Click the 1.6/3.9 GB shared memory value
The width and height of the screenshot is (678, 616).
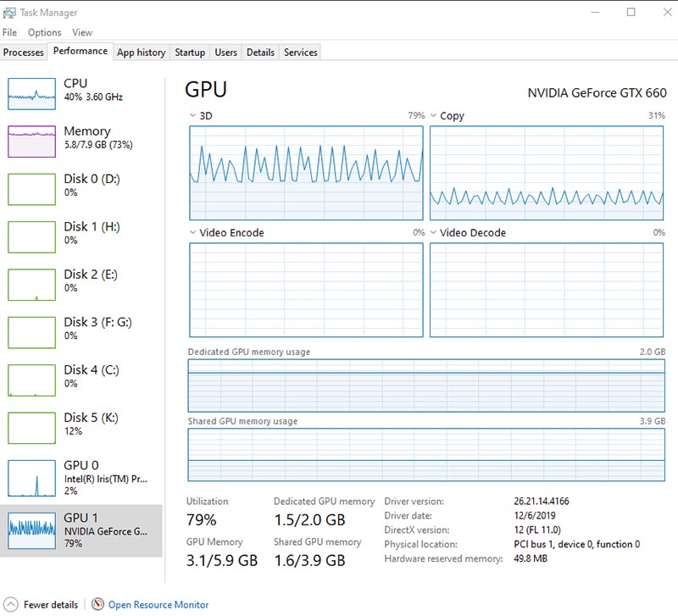309,560
